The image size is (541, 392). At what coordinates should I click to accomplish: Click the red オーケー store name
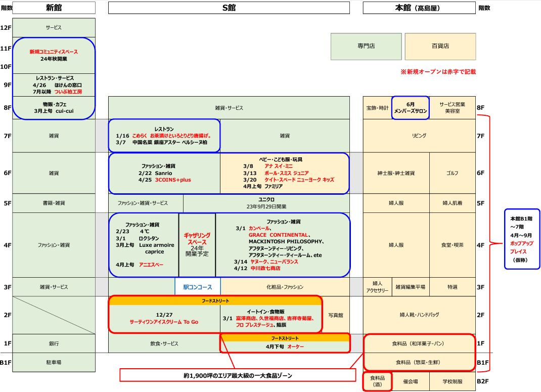coord(296,347)
